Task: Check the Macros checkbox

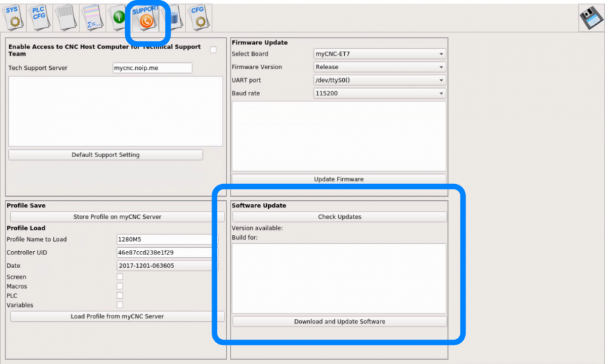Action: coord(120,286)
